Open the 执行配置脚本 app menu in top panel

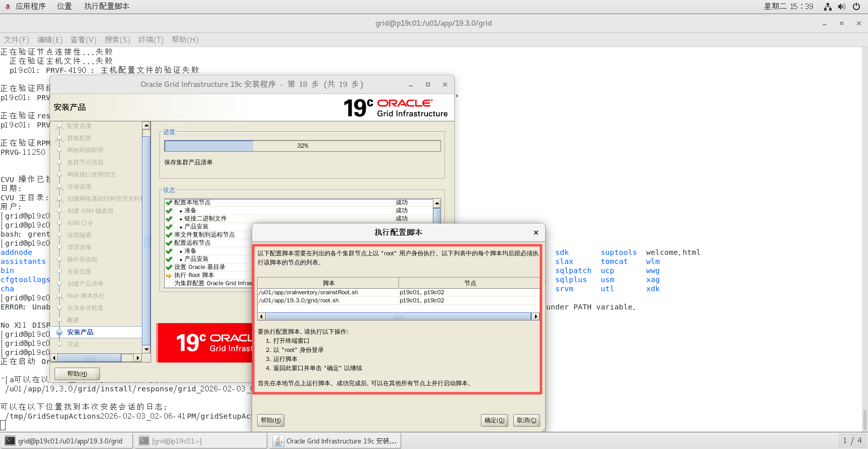coord(107,7)
